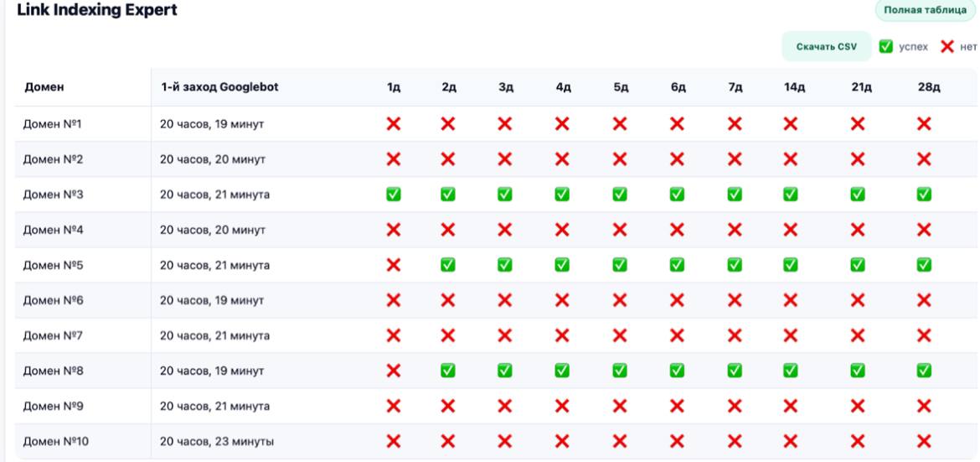This screenshot has height=462, width=980.
Task: Click the Домен №7 row label
Action: tap(54, 335)
